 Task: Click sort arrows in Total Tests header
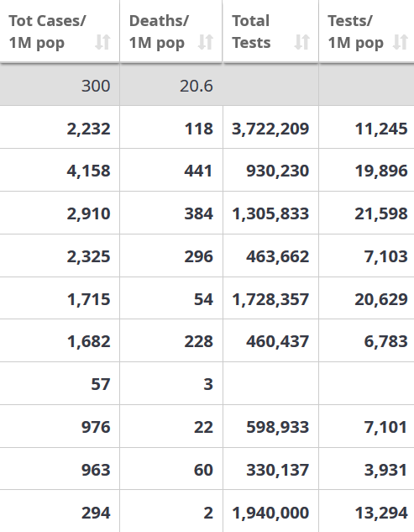[301, 42]
